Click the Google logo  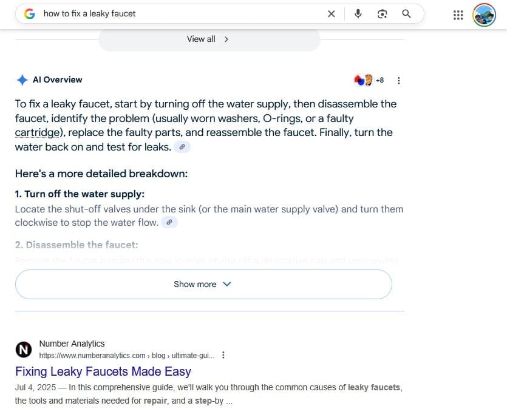(x=29, y=13)
